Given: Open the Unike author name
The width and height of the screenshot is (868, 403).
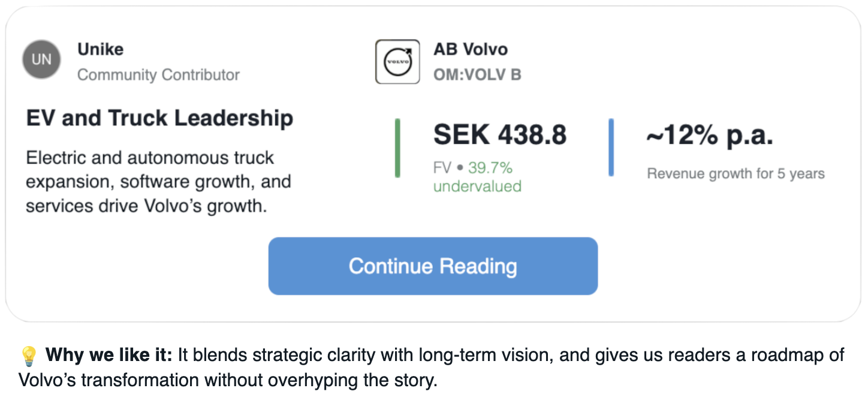Looking at the screenshot, I should (101, 49).
